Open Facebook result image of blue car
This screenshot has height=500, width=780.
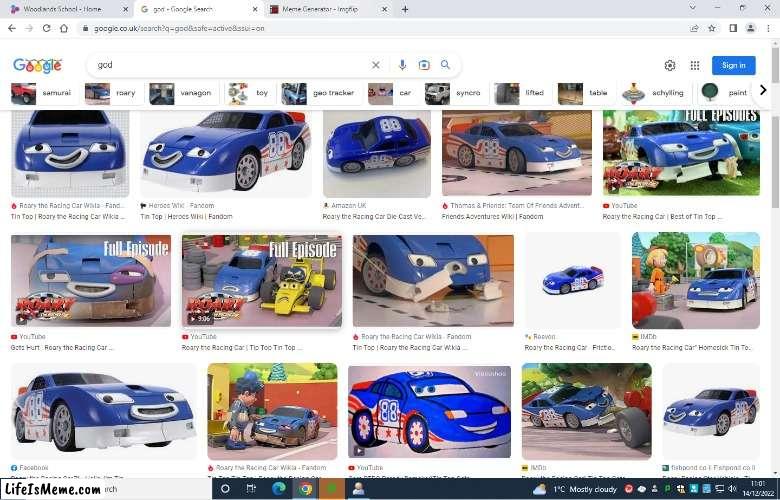click(103, 411)
